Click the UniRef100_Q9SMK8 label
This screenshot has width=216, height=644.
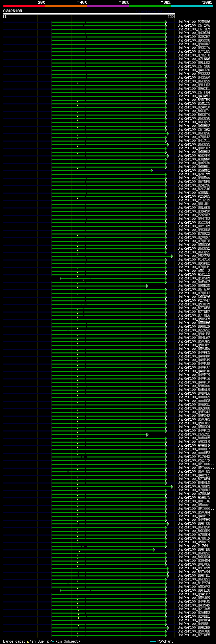tap(194, 230)
